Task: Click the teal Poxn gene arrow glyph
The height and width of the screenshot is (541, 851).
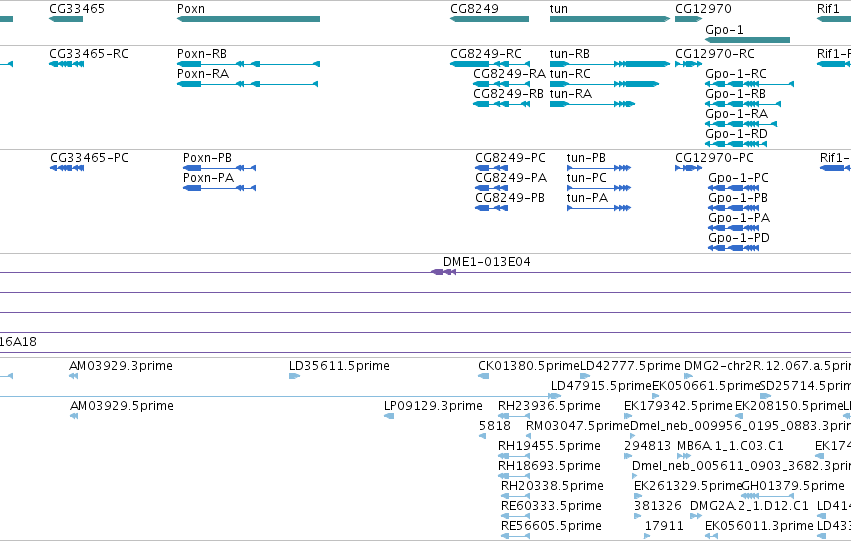Action: (248, 19)
